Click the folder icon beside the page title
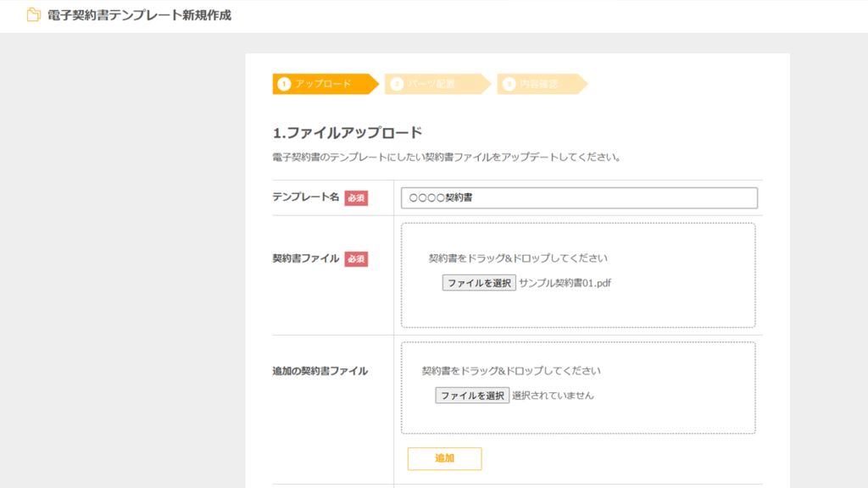The image size is (868, 488). [34, 15]
